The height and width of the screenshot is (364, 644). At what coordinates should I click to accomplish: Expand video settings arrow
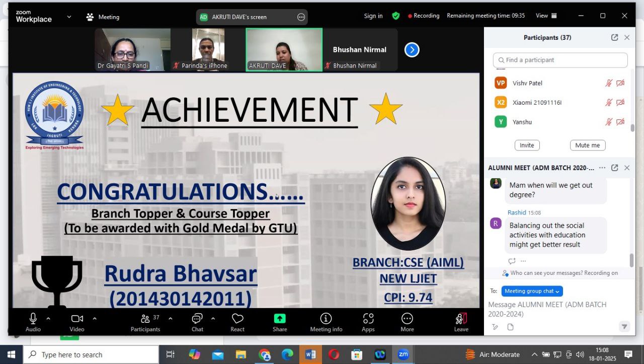tap(95, 319)
